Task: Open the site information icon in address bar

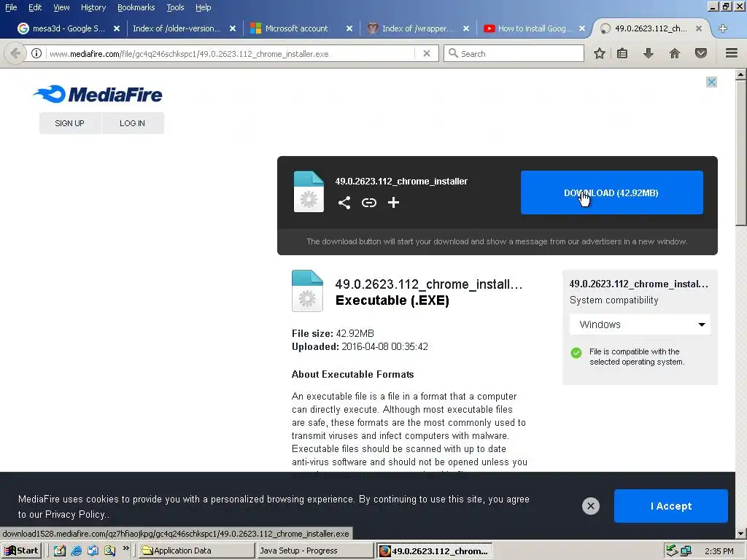Action: click(x=36, y=53)
